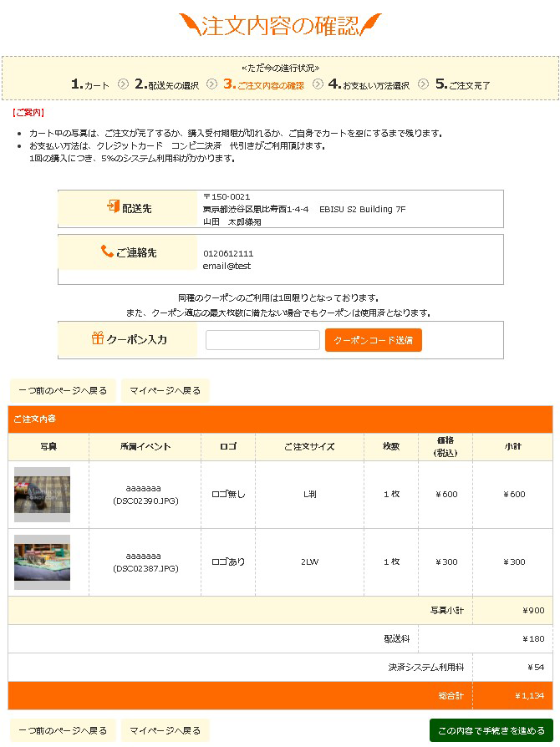
Task: Open the DSC02390.JPG photo thumbnail
Action: (43, 494)
